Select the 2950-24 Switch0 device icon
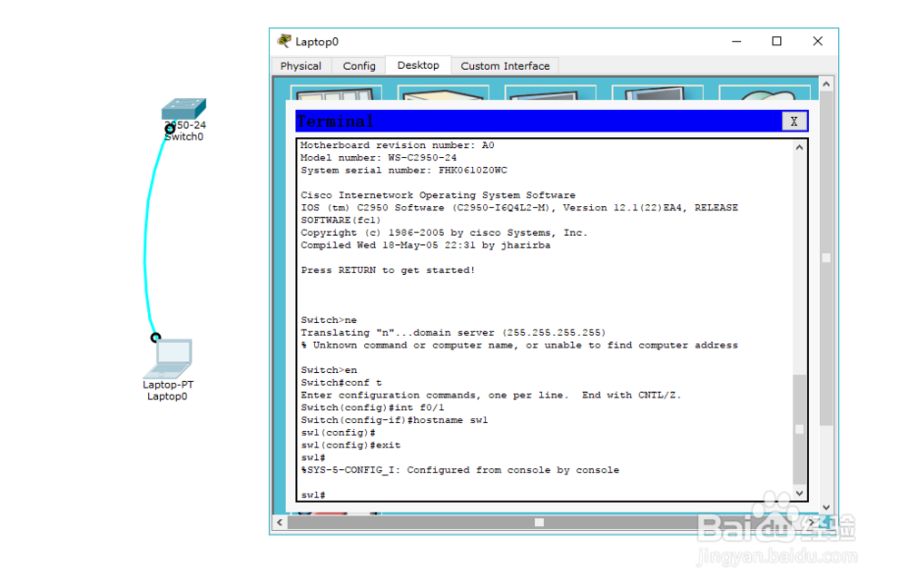The image size is (908, 588). click(183, 109)
